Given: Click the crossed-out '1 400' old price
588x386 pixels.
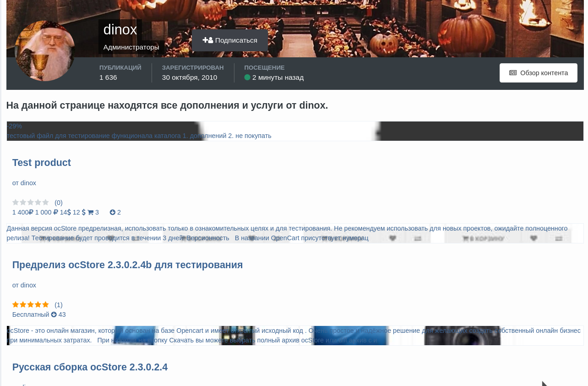Looking at the screenshot, I should [x=23, y=213].
